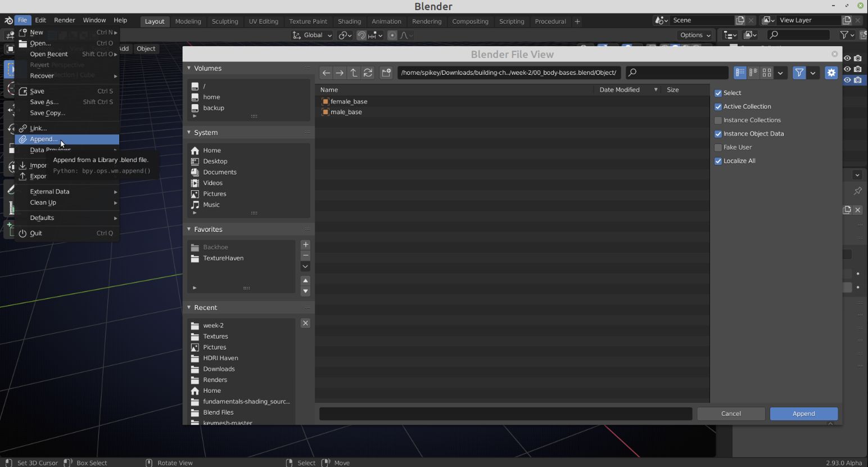
Task: Go back in file browser history
Action: pos(326,73)
